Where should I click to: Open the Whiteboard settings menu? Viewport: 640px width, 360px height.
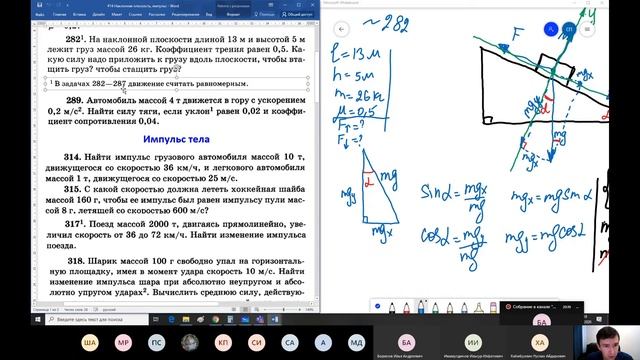pos(587,29)
